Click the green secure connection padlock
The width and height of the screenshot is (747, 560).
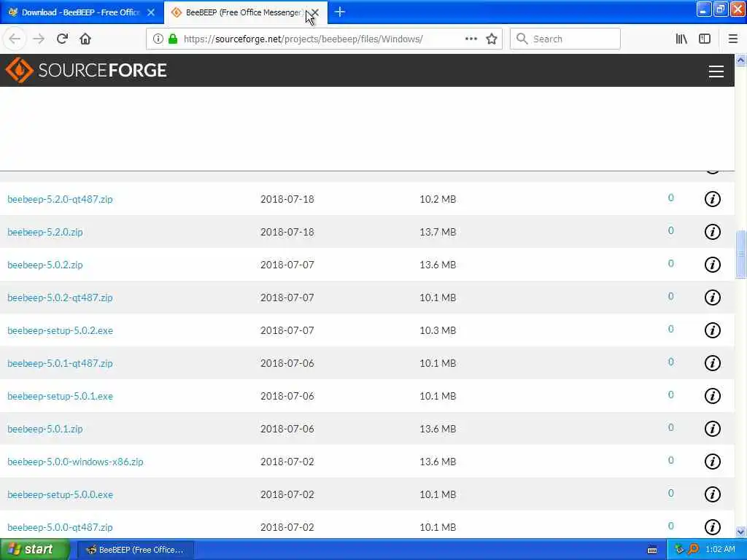point(173,39)
